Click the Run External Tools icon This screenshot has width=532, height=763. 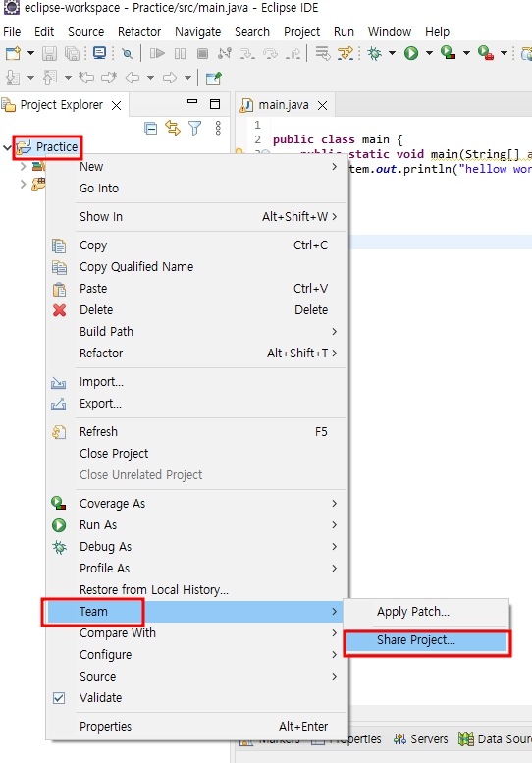485,53
